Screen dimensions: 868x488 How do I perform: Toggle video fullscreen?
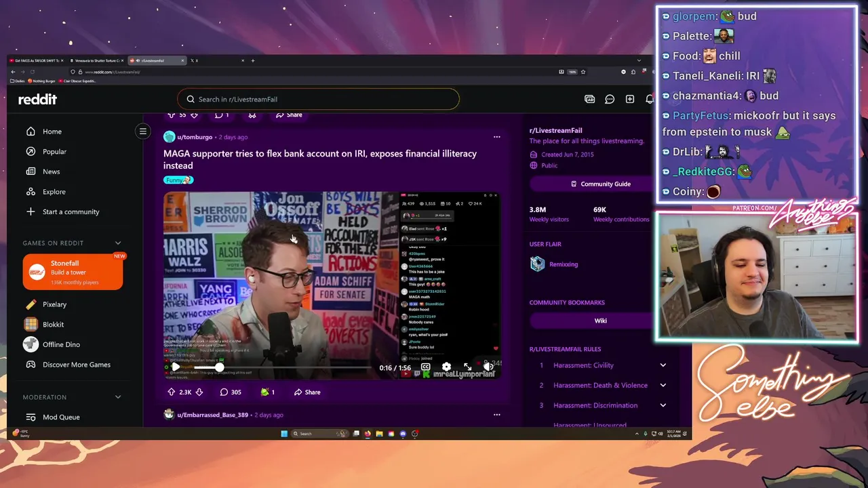pos(467,367)
